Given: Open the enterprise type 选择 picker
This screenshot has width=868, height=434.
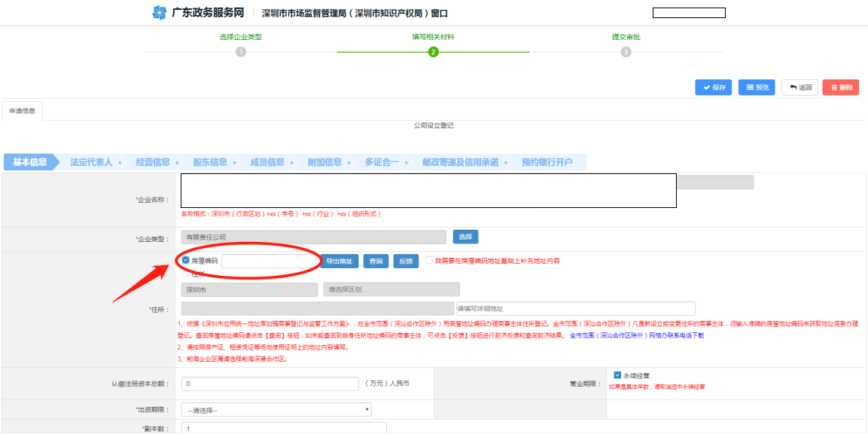Looking at the screenshot, I should [x=465, y=236].
